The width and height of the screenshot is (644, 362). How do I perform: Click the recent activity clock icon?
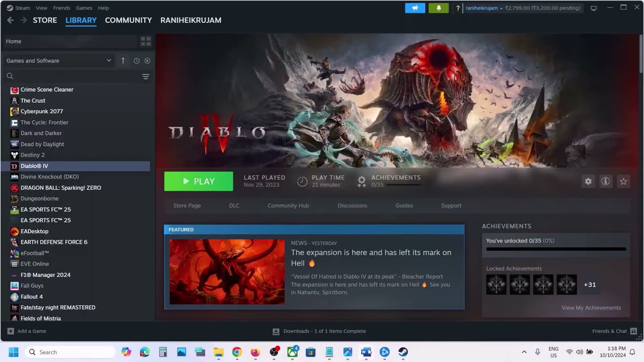pos(136,60)
